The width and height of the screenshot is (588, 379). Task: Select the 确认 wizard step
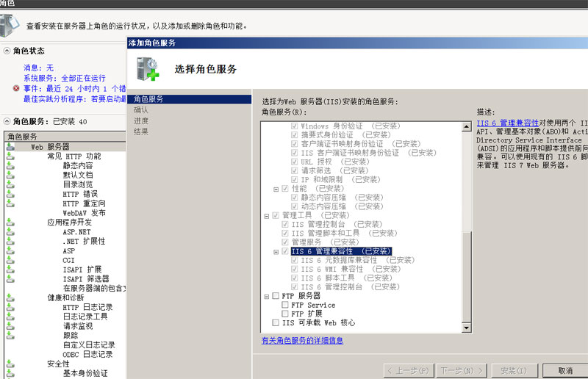[141, 110]
